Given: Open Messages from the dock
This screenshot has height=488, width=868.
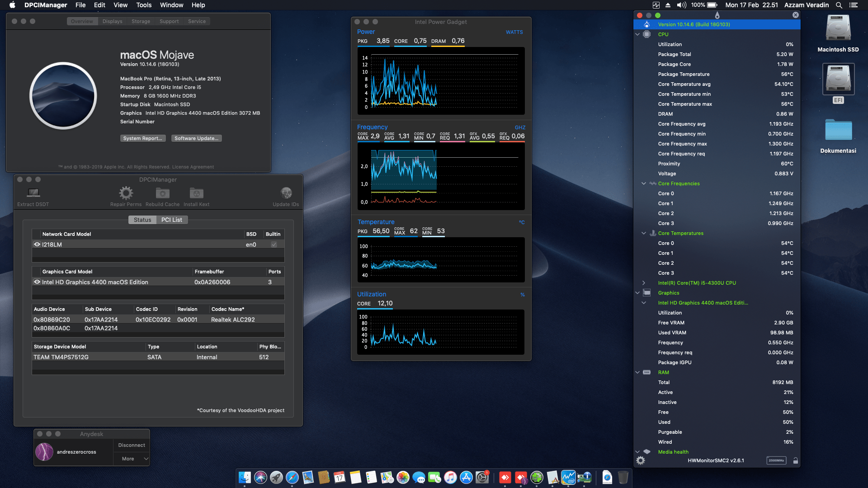Looking at the screenshot, I should click(419, 477).
